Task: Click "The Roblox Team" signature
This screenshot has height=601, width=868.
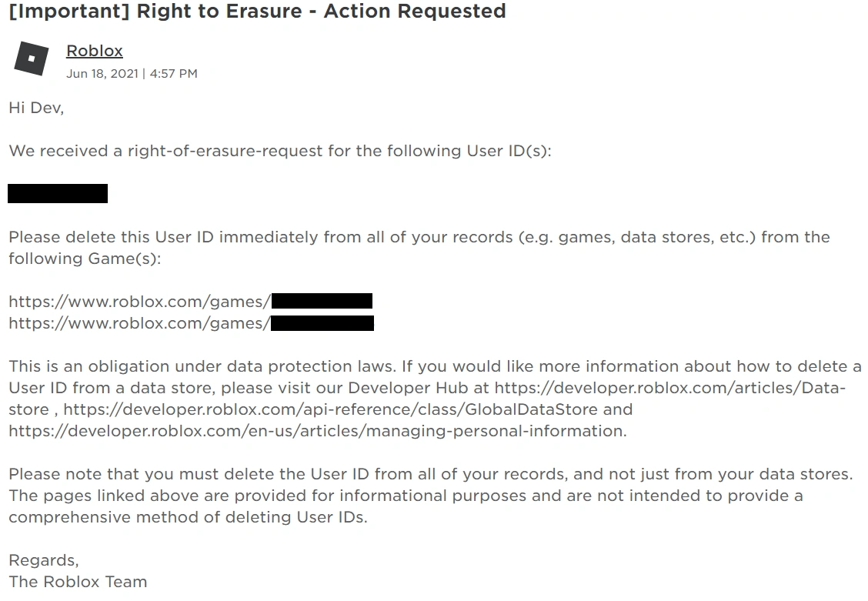Action: point(78,582)
